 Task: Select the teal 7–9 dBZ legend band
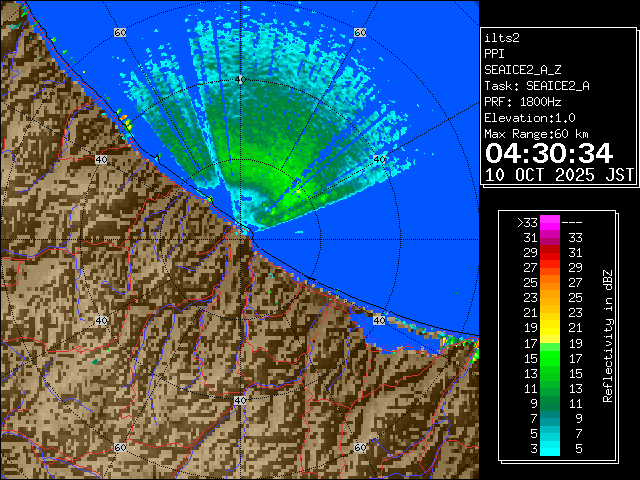(x=550, y=418)
